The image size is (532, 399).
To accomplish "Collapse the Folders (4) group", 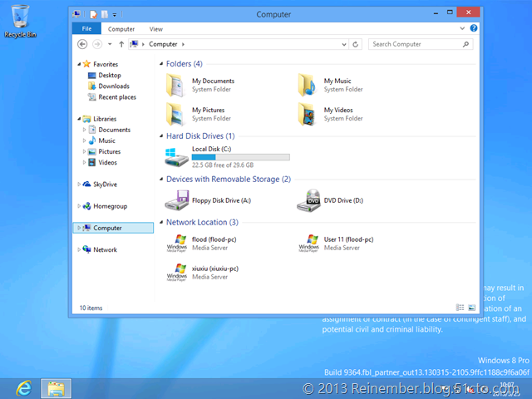I will (161, 64).
